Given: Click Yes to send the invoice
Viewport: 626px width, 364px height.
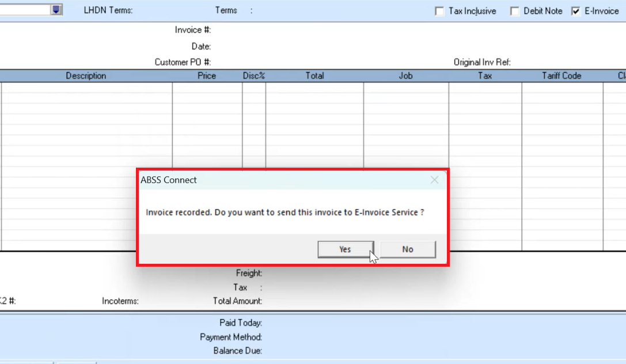Looking at the screenshot, I should pyautogui.click(x=345, y=249).
